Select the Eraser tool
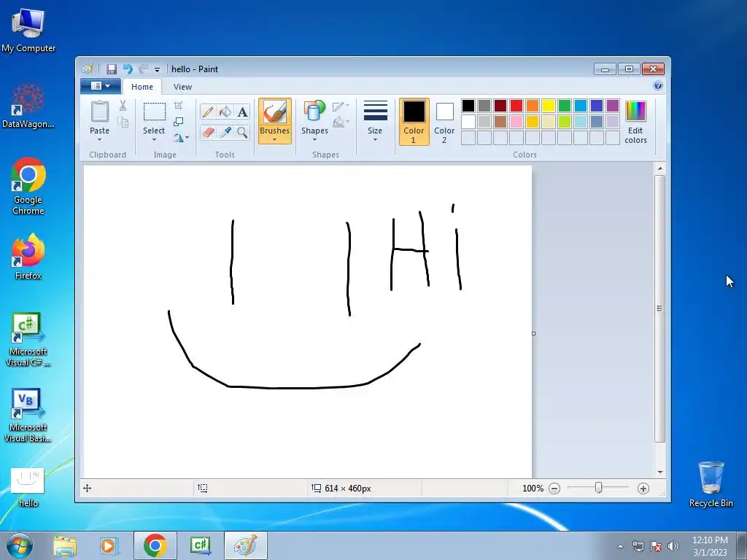The height and width of the screenshot is (560, 747). (208, 132)
